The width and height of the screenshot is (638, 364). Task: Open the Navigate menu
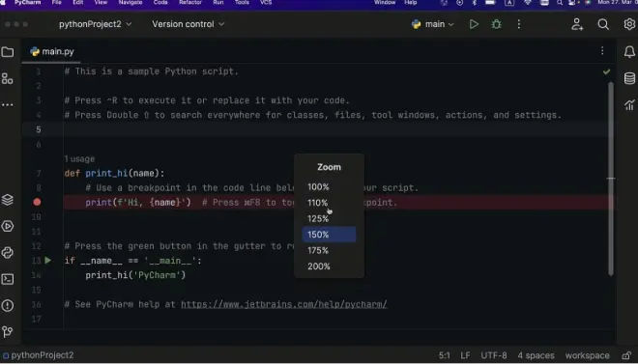click(x=130, y=3)
